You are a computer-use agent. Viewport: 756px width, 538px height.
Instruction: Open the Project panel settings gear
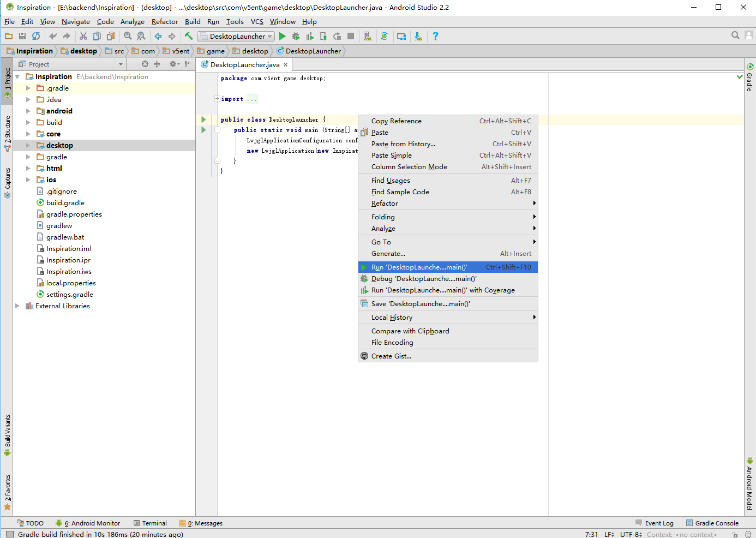[174, 64]
